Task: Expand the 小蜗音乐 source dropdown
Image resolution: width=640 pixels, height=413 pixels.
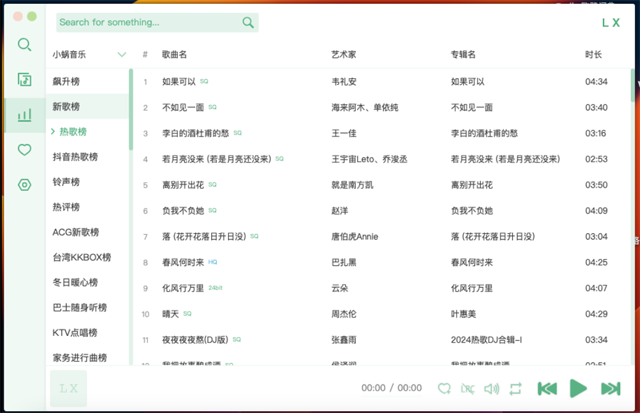Action: (x=122, y=54)
